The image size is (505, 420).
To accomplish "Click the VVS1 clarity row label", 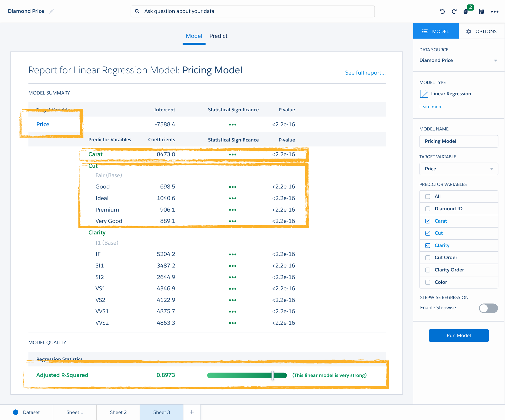I will pos(102,311).
